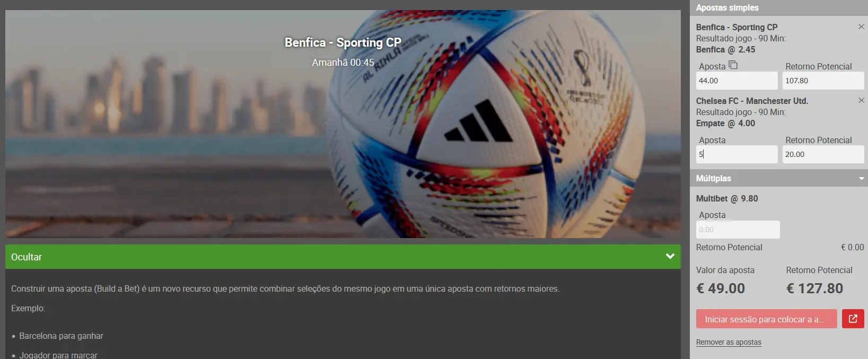Click Remover as apostas link

[729, 342]
